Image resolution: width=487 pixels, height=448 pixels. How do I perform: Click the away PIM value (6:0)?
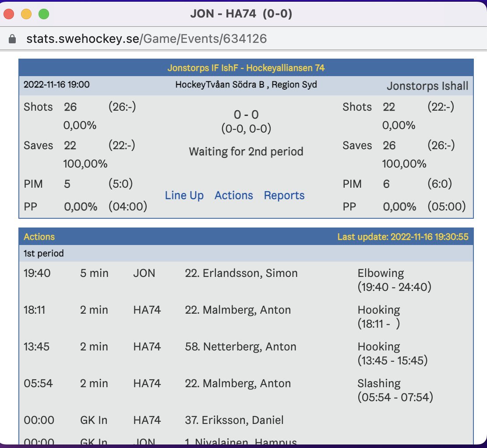click(x=439, y=184)
